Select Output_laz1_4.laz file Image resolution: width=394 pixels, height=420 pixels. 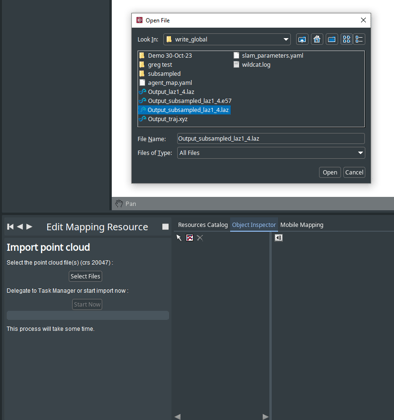coord(167,92)
